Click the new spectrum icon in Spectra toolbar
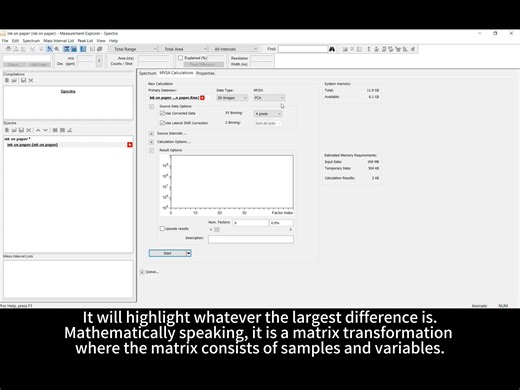 click(7, 130)
